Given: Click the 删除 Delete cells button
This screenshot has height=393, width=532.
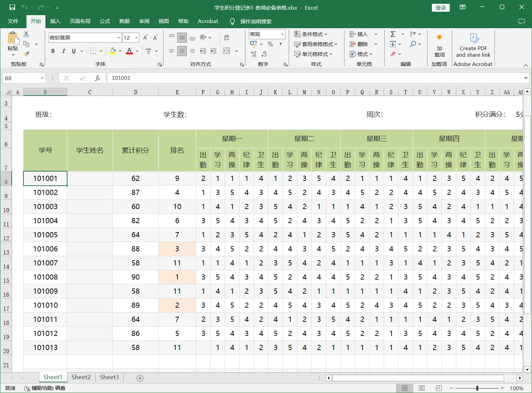Looking at the screenshot, I should click(363, 44).
